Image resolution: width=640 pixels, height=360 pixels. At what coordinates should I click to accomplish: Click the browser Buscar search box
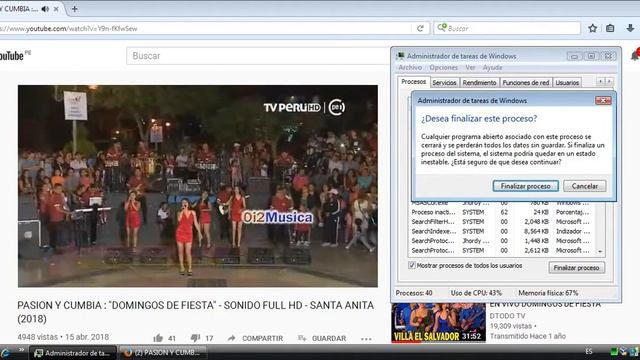click(x=507, y=28)
